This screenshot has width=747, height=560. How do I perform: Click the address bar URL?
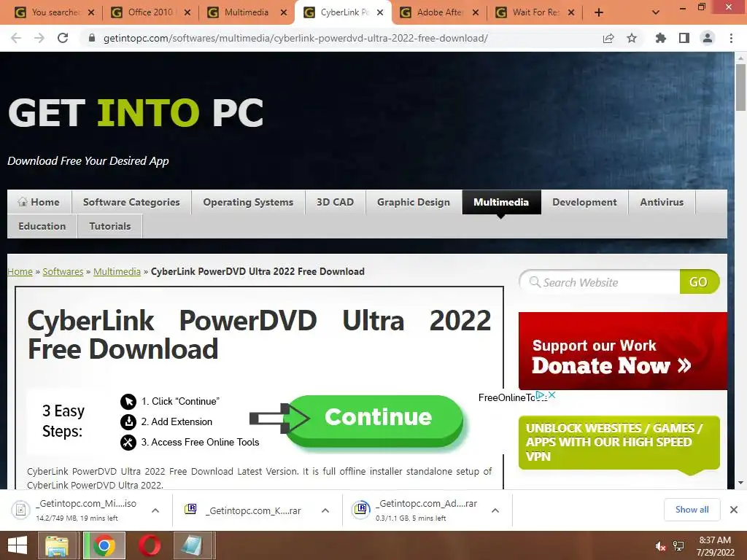pos(295,38)
